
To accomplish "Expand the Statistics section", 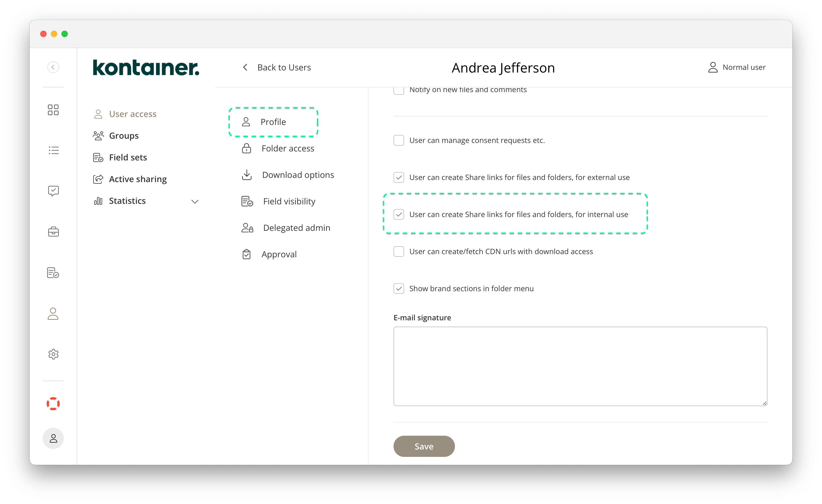I will [x=195, y=201].
